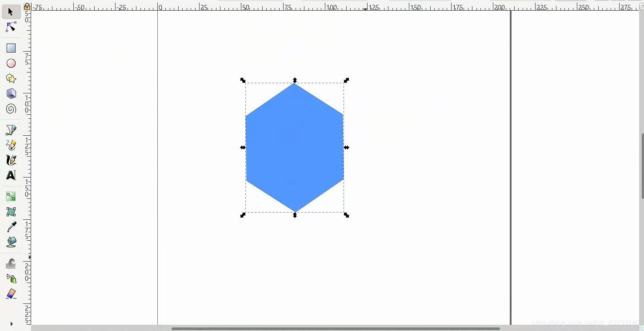This screenshot has height=331, width=644.
Task: Activate the Tweak sculpt tool
Action: 11,263
